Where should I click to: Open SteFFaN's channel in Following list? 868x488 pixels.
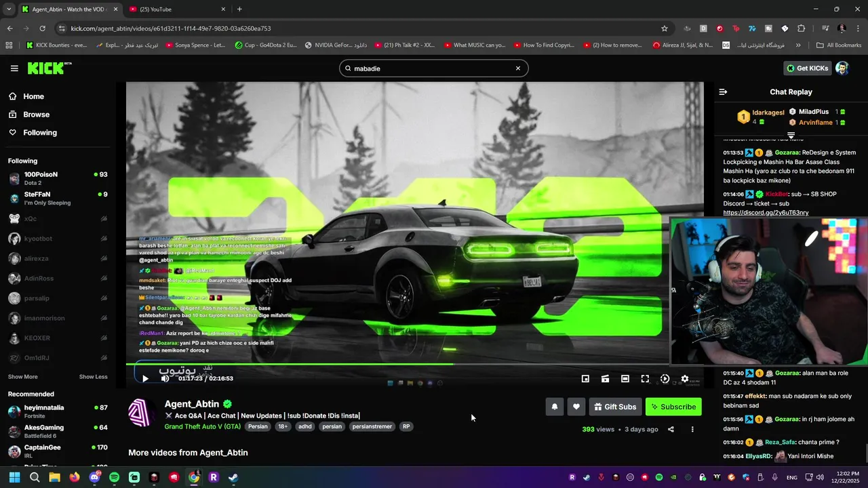[58, 199]
